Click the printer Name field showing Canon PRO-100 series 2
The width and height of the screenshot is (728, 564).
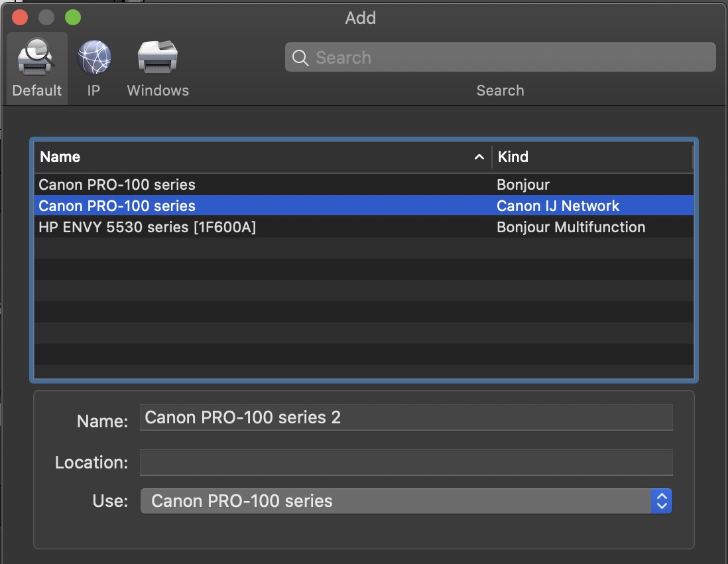[406, 417]
